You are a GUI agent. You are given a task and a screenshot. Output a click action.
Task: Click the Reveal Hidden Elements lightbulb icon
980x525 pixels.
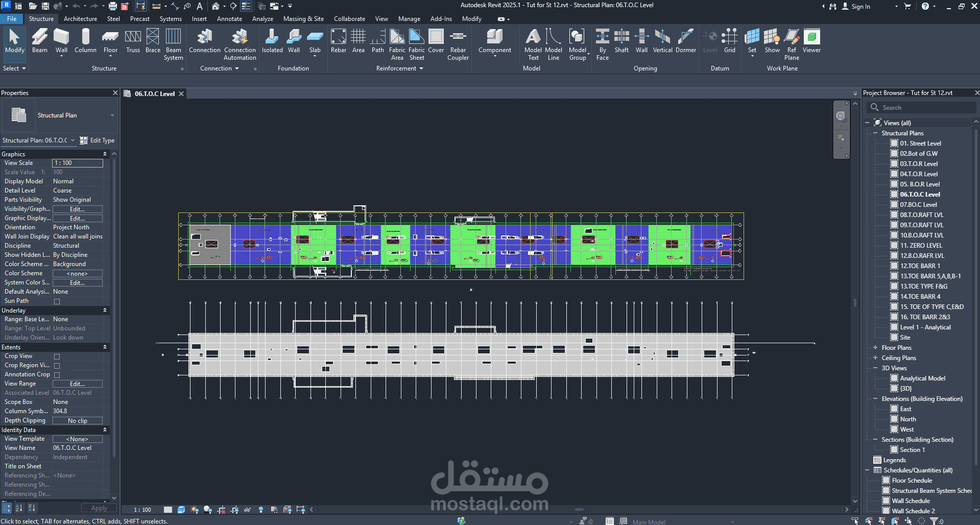261,510
